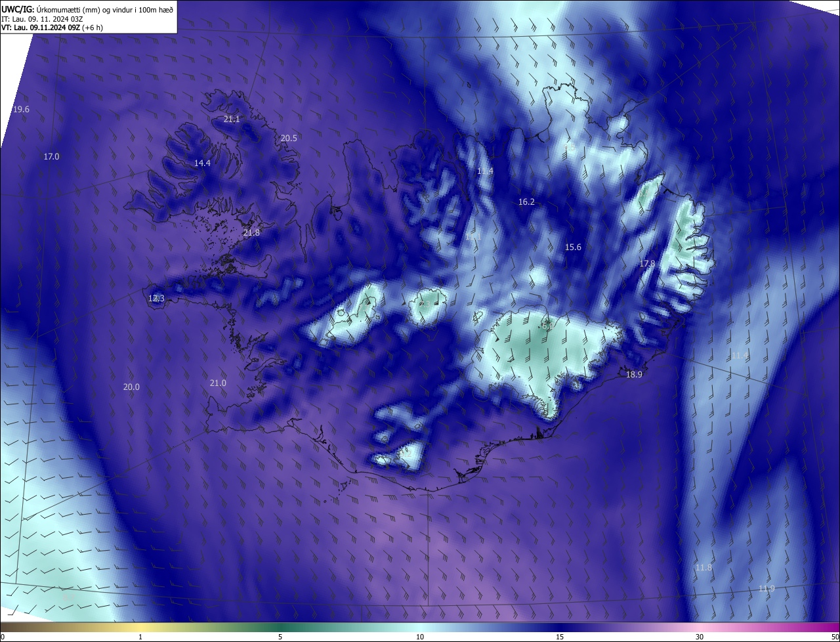This screenshot has width=840, height=642.
Task: Click the colour scale tick label 1
Action: tap(140, 637)
